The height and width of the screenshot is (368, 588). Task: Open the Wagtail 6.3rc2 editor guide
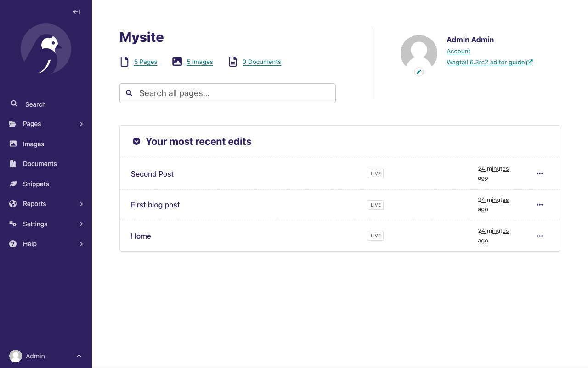click(486, 62)
